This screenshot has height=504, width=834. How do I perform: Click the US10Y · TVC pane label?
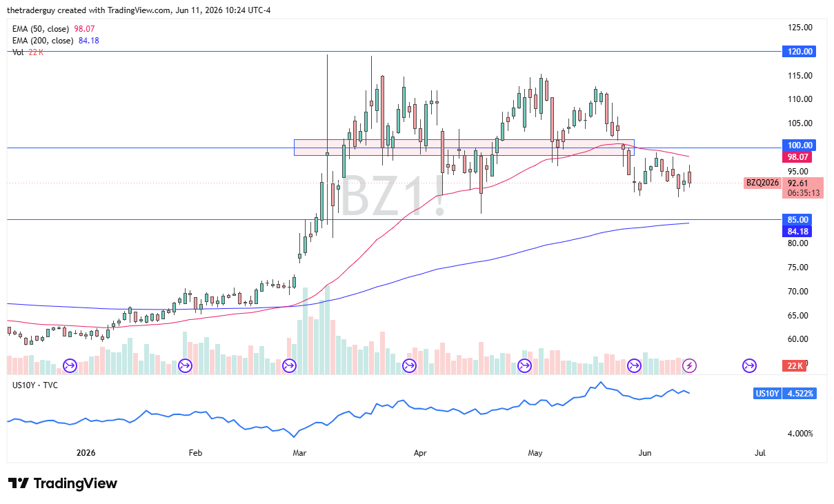click(x=35, y=385)
